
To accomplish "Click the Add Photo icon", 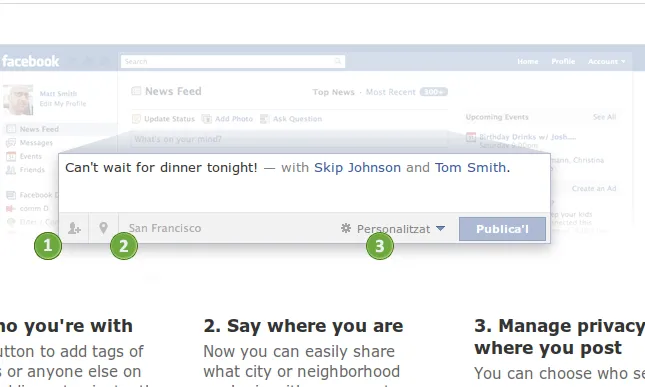I will [206, 119].
